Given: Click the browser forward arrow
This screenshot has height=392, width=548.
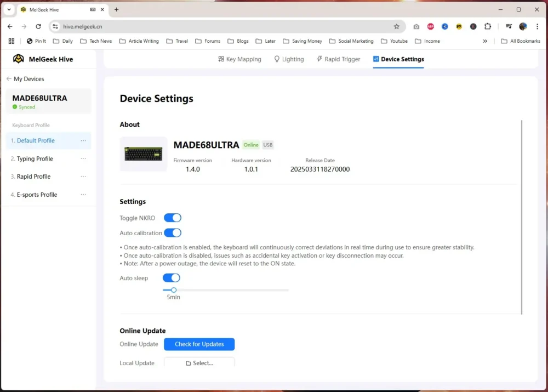Looking at the screenshot, I should pos(24,26).
